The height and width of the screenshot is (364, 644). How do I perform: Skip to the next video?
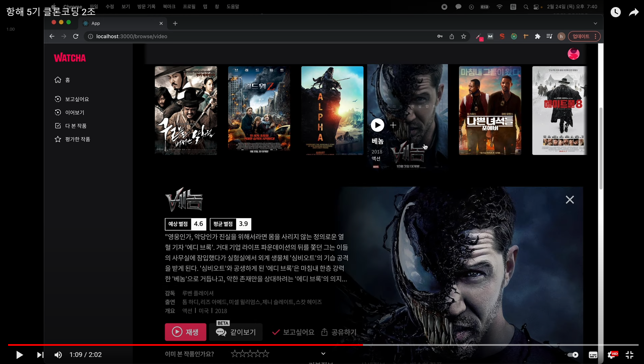[40, 355]
